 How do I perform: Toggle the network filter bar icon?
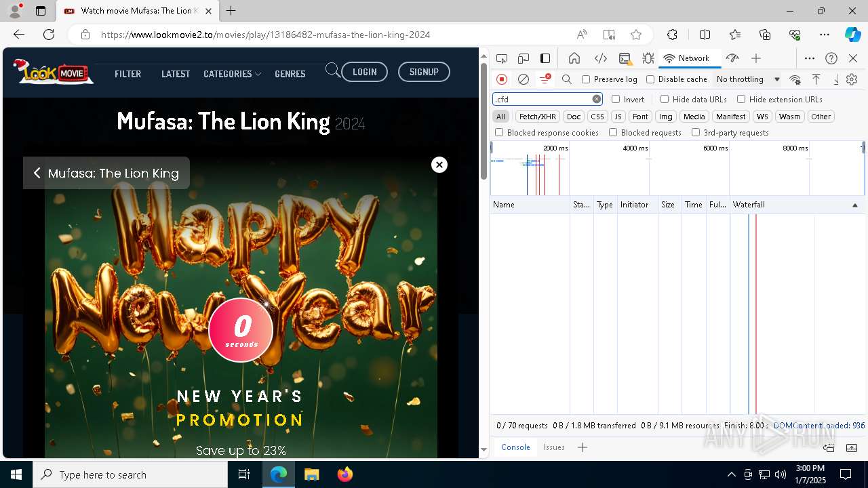pos(545,79)
